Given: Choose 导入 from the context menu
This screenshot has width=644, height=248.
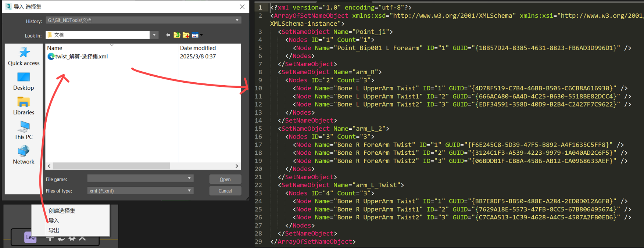Looking at the screenshot, I should [54, 220].
